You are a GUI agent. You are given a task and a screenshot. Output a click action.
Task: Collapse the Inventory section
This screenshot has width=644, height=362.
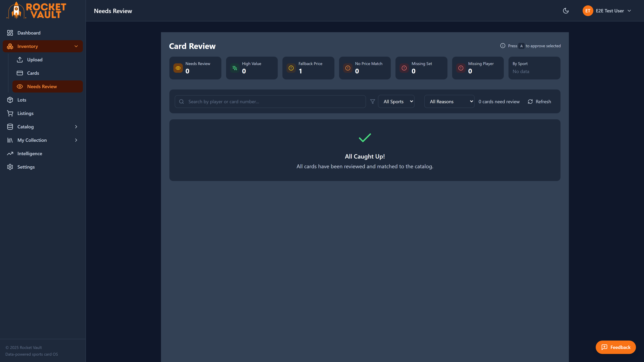[x=76, y=46]
